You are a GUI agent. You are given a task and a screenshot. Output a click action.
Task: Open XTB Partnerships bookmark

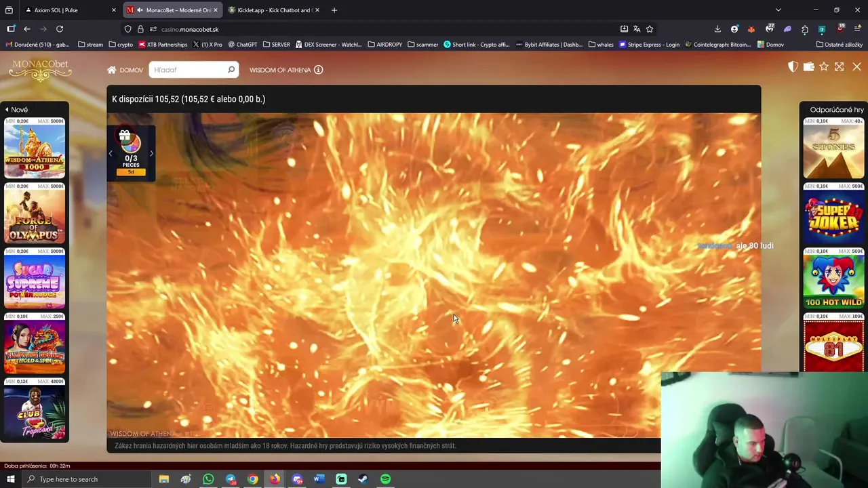(x=163, y=45)
